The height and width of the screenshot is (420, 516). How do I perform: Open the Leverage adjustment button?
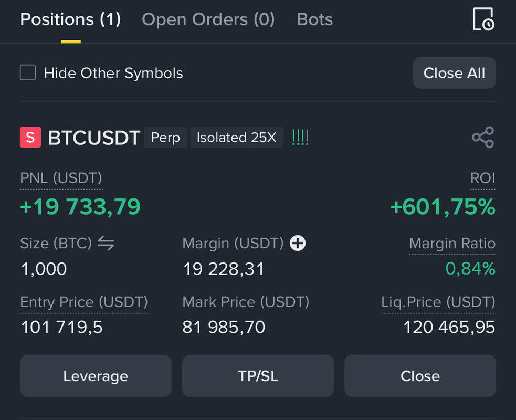(x=96, y=376)
